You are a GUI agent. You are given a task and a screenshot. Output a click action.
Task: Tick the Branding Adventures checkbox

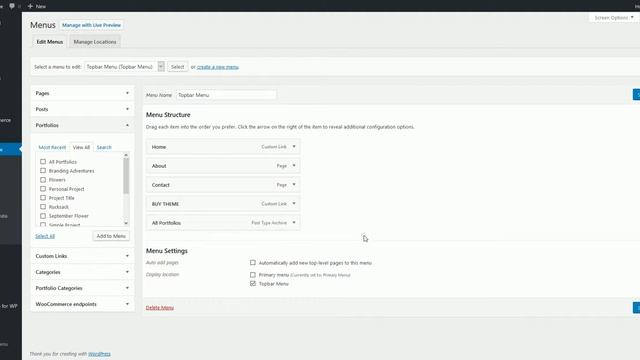click(x=43, y=171)
